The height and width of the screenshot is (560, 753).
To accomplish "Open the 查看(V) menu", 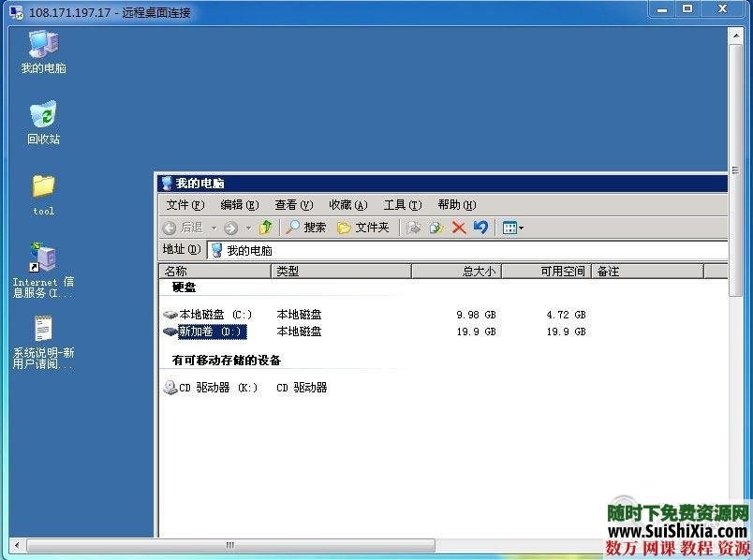I will click(294, 204).
